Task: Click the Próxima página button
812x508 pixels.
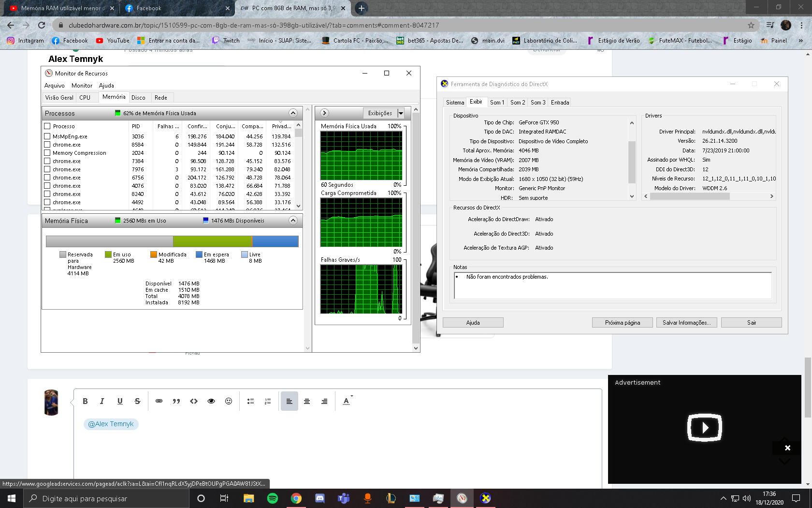Action: point(623,323)
